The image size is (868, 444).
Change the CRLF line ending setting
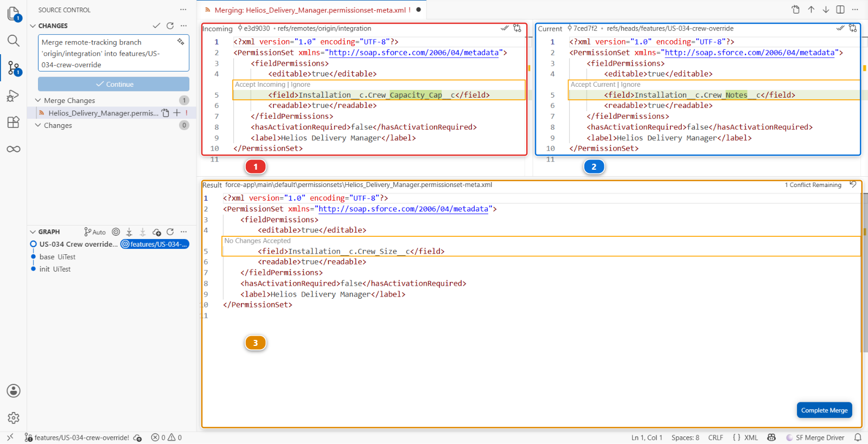(716, 437)
